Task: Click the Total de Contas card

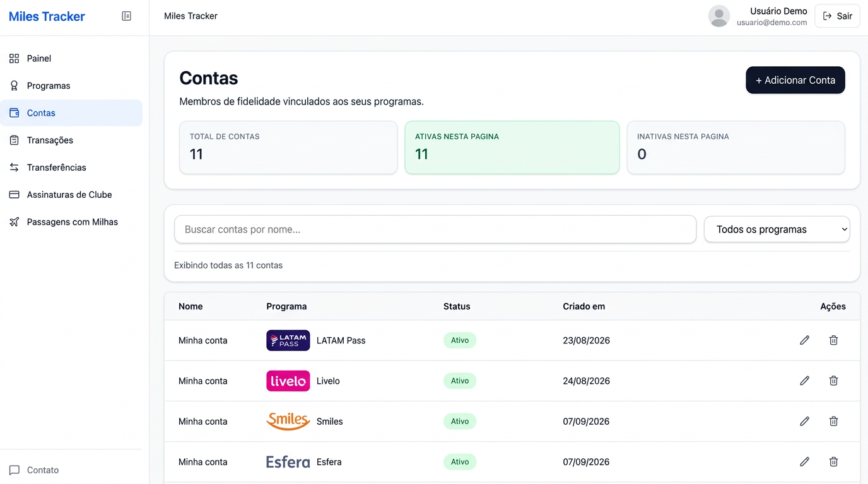Action: coord(288,147)
